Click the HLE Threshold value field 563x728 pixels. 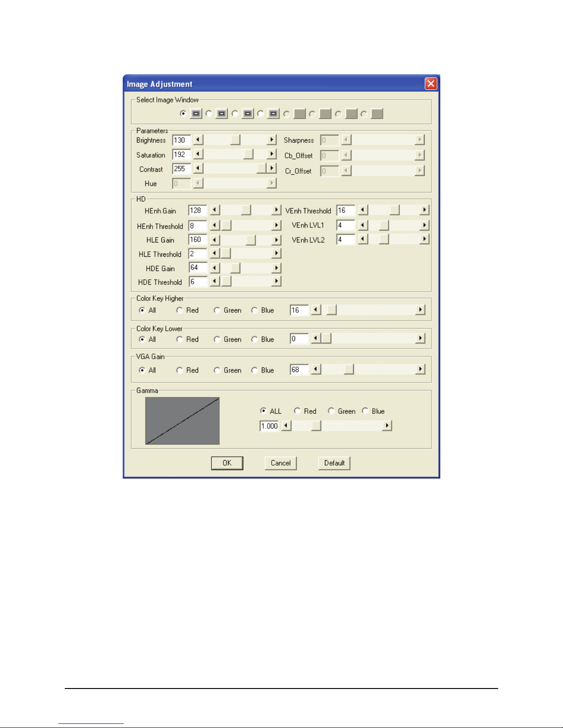point(198,254)
